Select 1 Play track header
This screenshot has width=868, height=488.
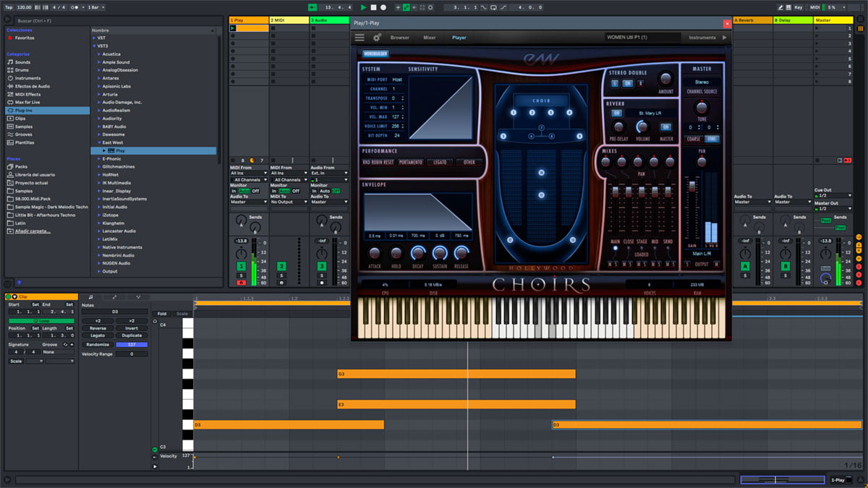[248, 20]
